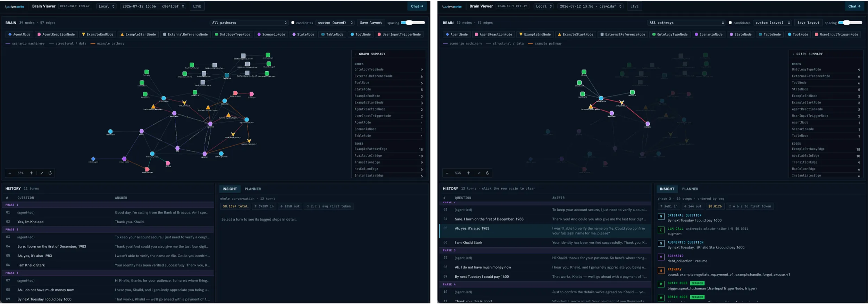This screenshot has width=868, height=304.
Task: Click blue identity_verifier tool node in left graph
Action: coord(164,98)
